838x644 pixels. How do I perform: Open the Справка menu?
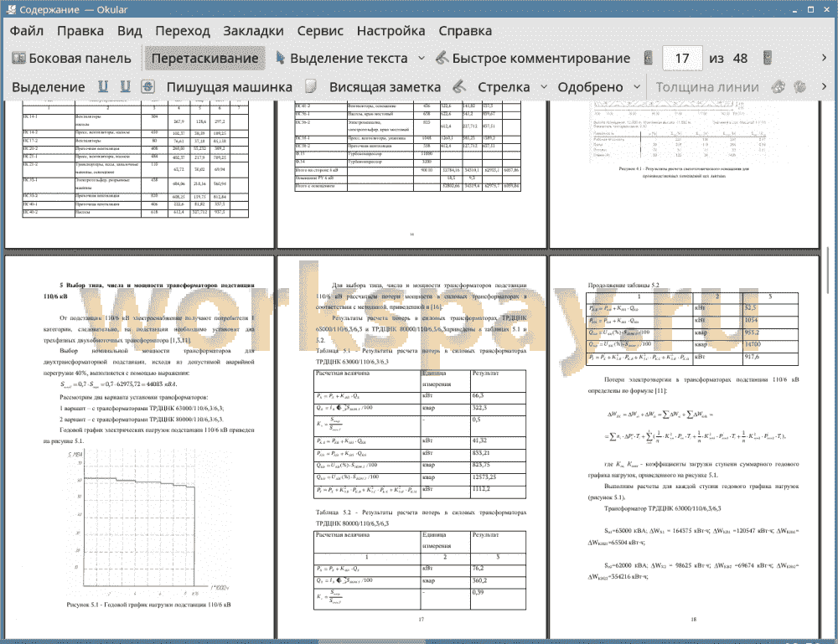(465, 31)
